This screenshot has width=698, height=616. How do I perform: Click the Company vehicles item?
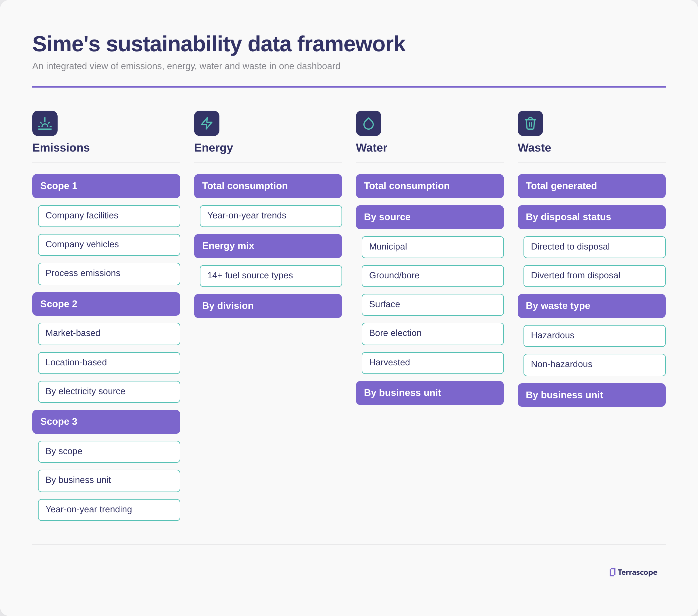point(109,245)
